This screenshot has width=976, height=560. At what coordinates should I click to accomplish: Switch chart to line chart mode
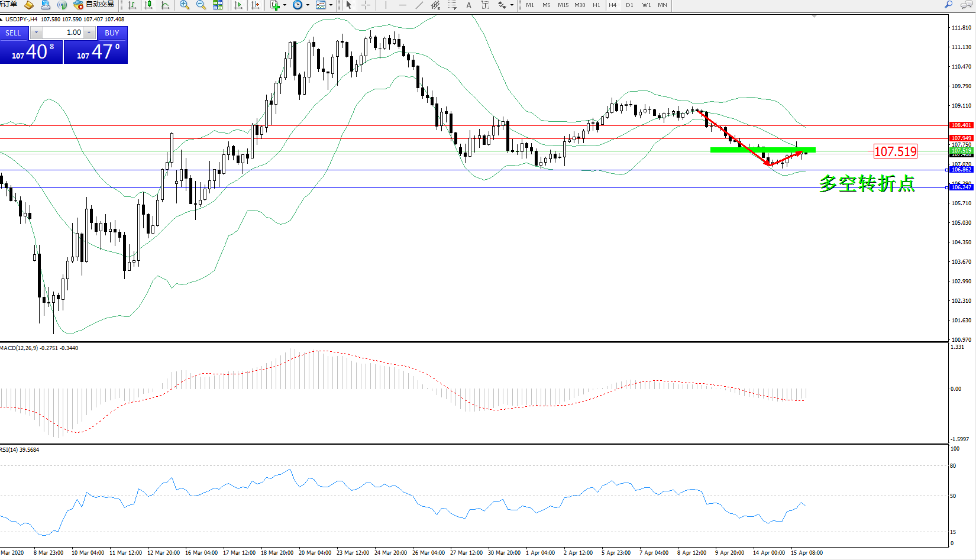tap(165, 5)
